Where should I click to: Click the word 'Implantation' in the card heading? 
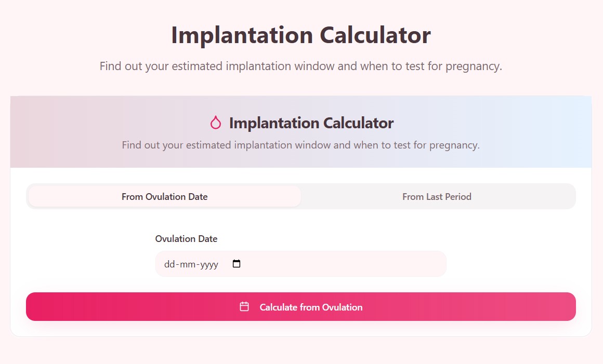click(x=274, y=123)
